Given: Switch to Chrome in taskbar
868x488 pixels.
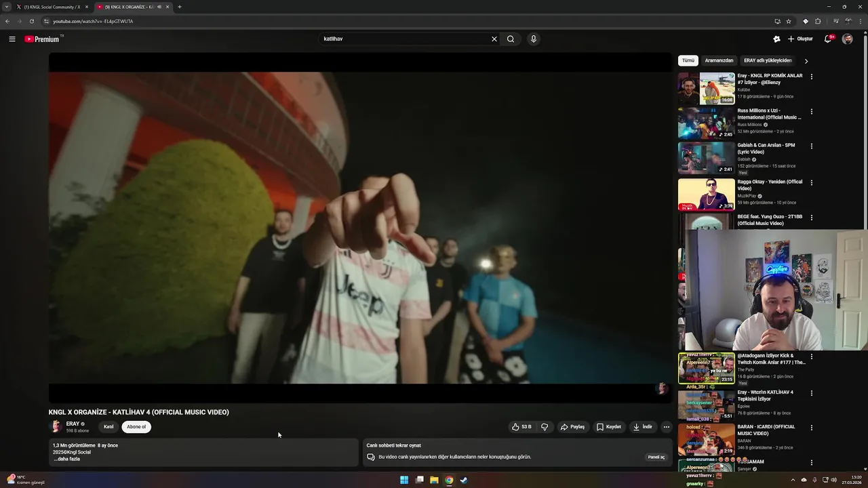Looking at the screenshot, I should pyautogui.click(x=449, y=480).
